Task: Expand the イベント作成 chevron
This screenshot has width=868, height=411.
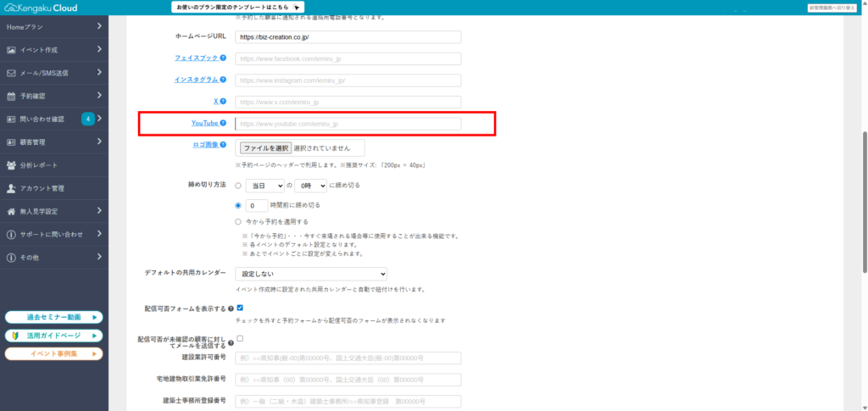Action: [x=99, y=49]
